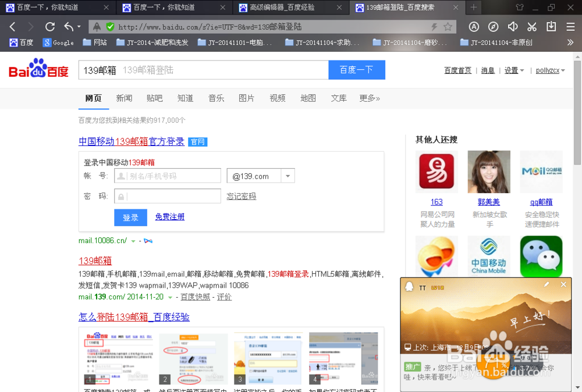Click the 忘记密码 link

pos(242,196)
